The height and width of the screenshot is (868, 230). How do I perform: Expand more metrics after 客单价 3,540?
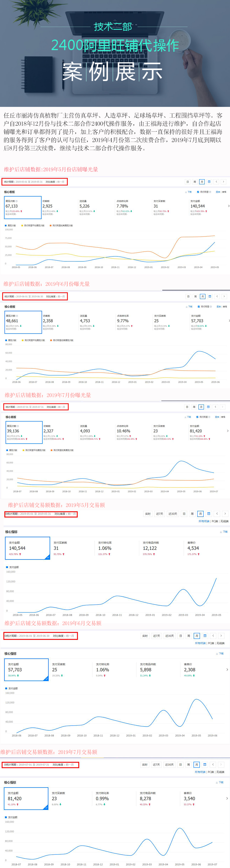[x=227, y=798]
